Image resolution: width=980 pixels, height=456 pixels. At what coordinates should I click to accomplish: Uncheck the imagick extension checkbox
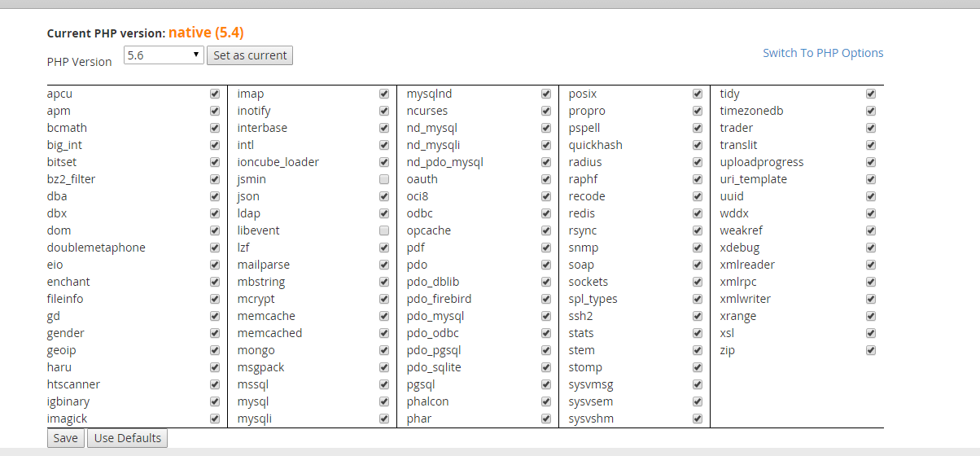pos(215,419)
